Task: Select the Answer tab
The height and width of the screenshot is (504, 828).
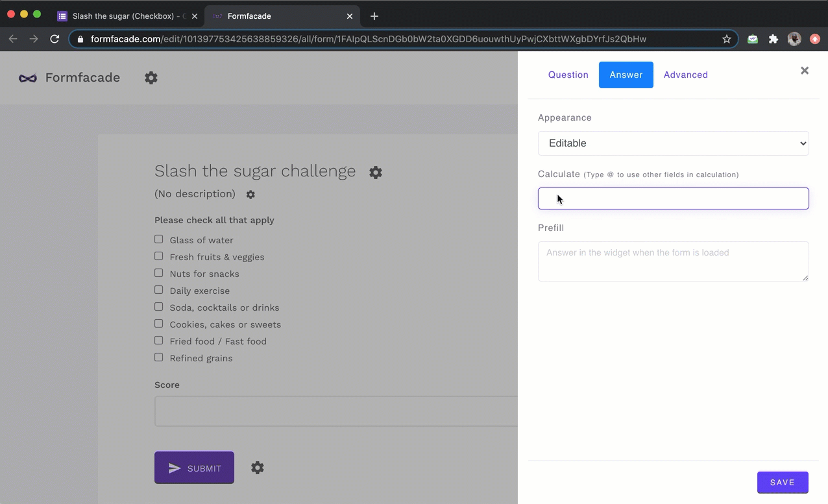Action: [x=626, y=75]
